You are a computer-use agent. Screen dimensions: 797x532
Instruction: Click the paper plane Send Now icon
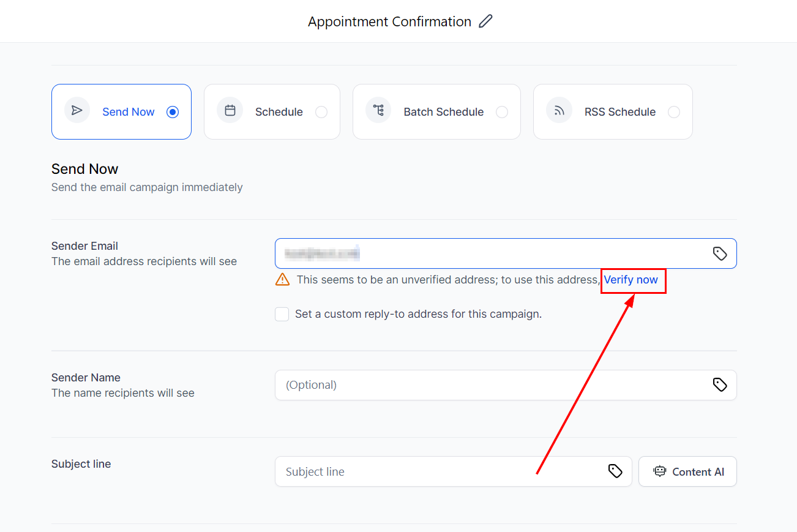pyautogui.click(x=77, y=111)
